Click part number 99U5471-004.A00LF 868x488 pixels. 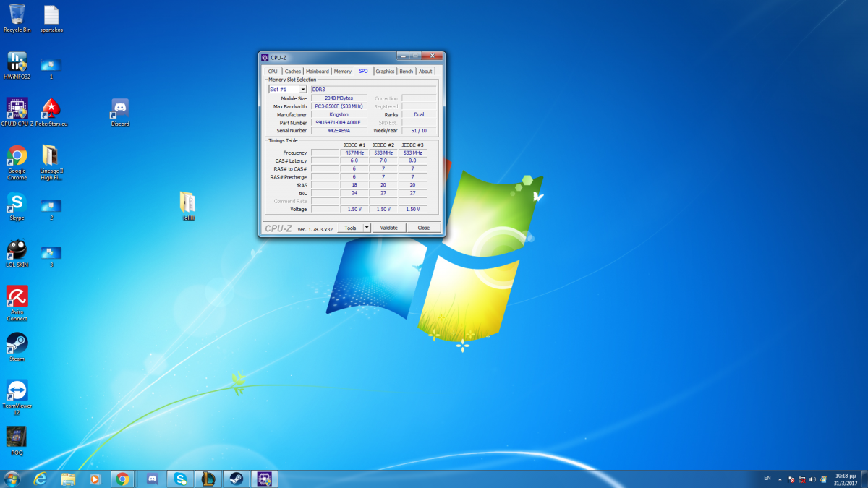pos(339,123)
